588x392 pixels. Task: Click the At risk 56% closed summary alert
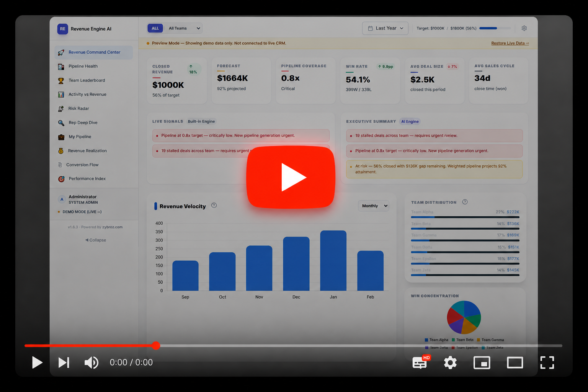point(434,169)
